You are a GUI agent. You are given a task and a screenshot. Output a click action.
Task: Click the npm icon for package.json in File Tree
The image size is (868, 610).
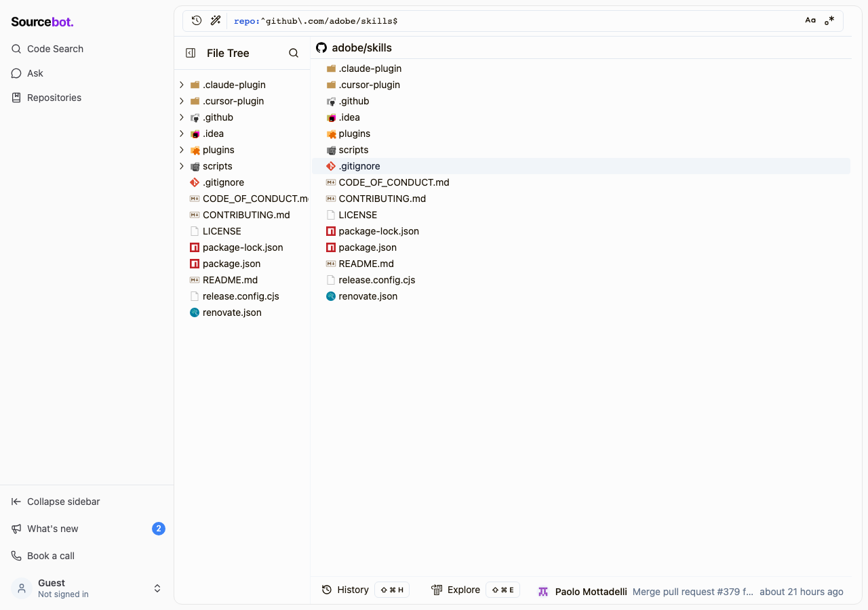click(x=195, y=264)
